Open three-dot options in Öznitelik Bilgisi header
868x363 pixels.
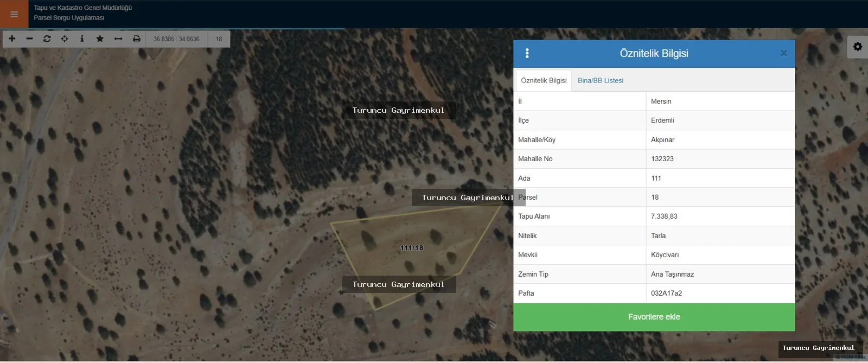pos(527,53)
